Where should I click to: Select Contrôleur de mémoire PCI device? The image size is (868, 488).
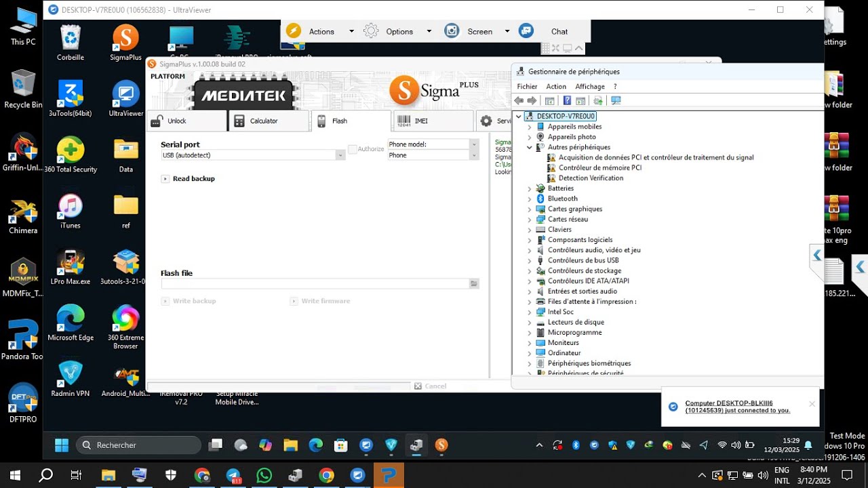600,167
